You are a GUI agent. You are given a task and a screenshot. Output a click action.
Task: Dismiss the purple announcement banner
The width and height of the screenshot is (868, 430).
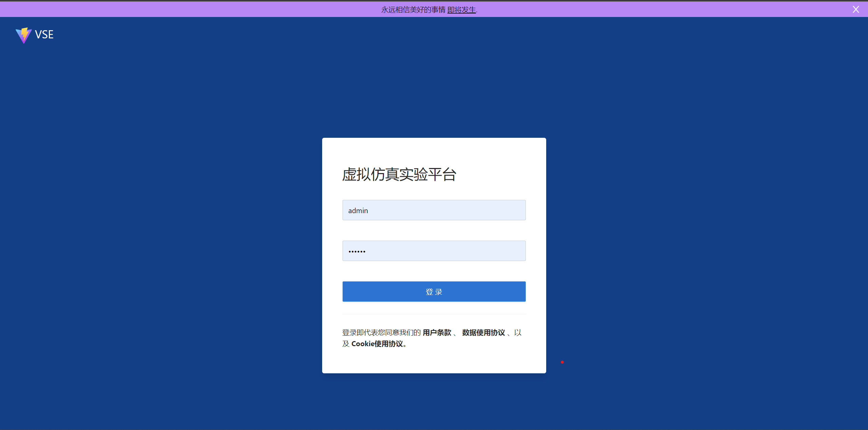click(856, 10)
